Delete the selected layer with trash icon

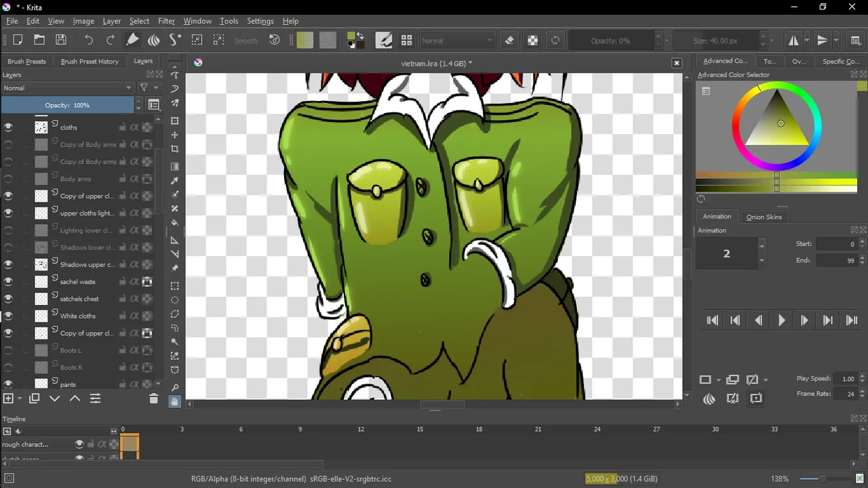click(153, 399)
